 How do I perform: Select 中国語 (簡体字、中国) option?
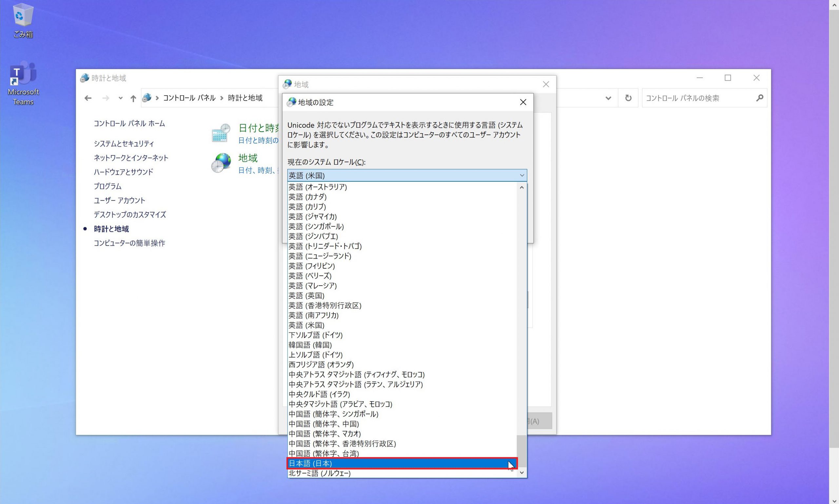[x=402, y=424]
